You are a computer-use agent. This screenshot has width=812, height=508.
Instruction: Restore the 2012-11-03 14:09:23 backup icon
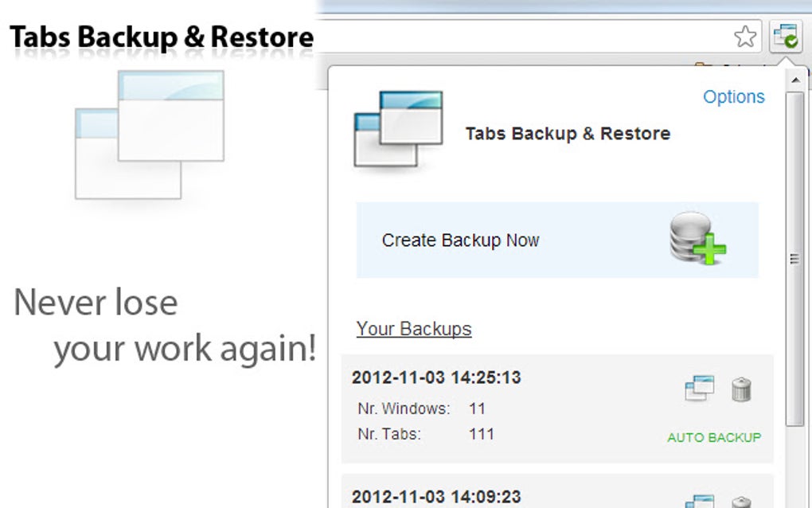698,502
